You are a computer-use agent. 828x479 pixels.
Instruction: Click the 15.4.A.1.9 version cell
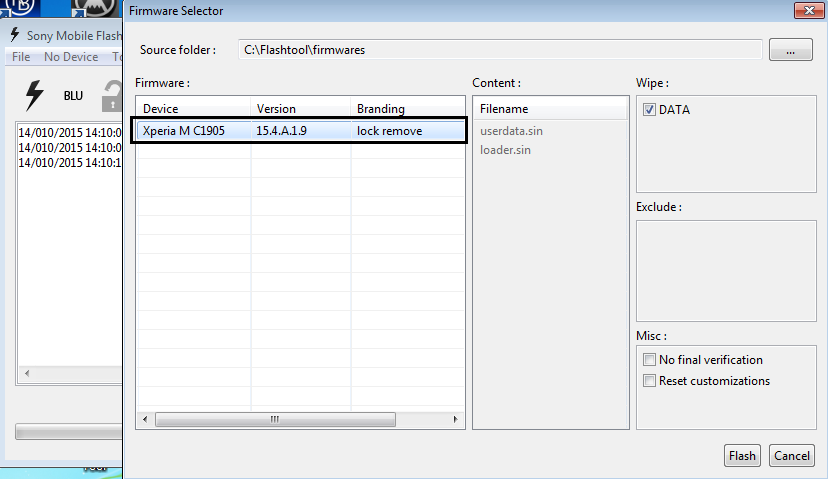(x=281, y=131)
